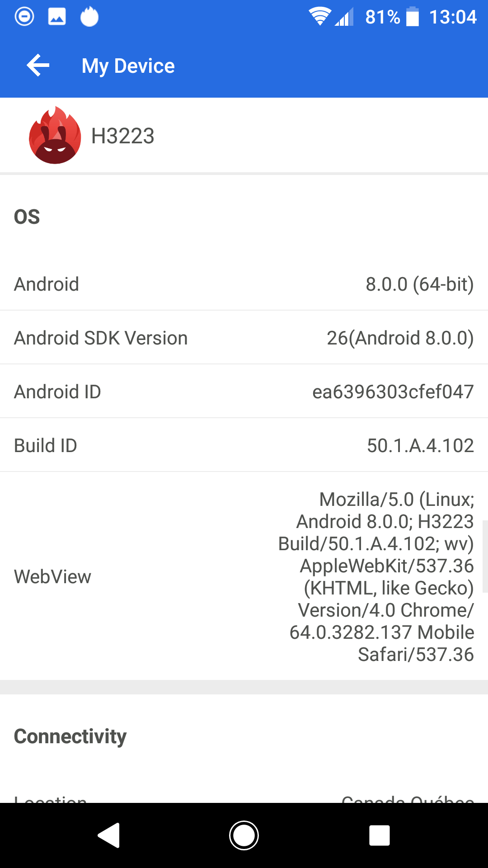Click the scrollbar on the right edge

(485, 556)
